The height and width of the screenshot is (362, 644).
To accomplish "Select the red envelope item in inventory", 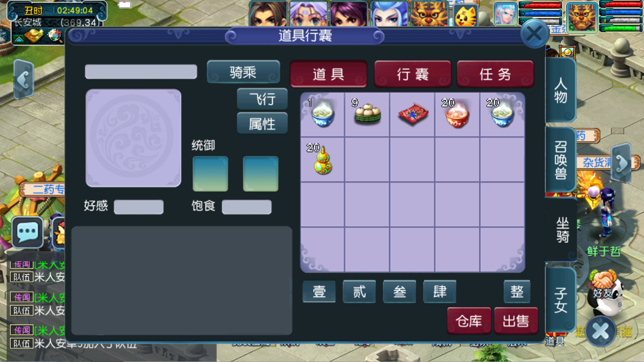I will (x=413, y=114).
